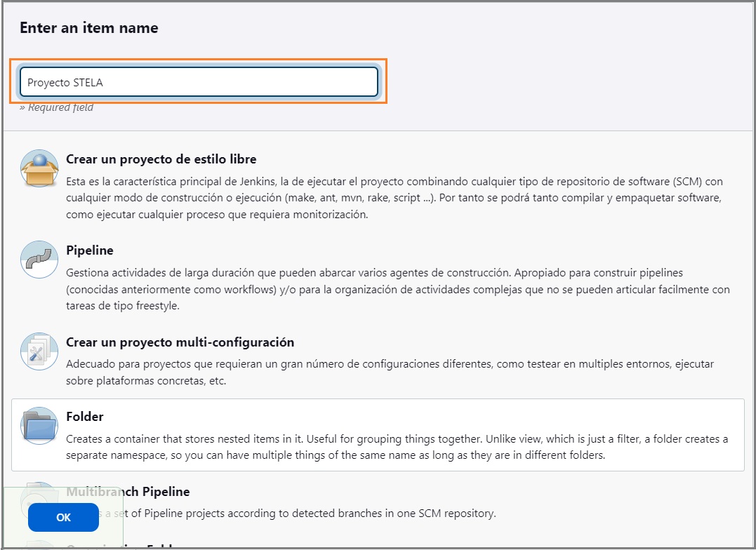Screen dimensions: 756x550
Task: Select 'Crear un proyecto multi-configuración' title
Action: 180,342
